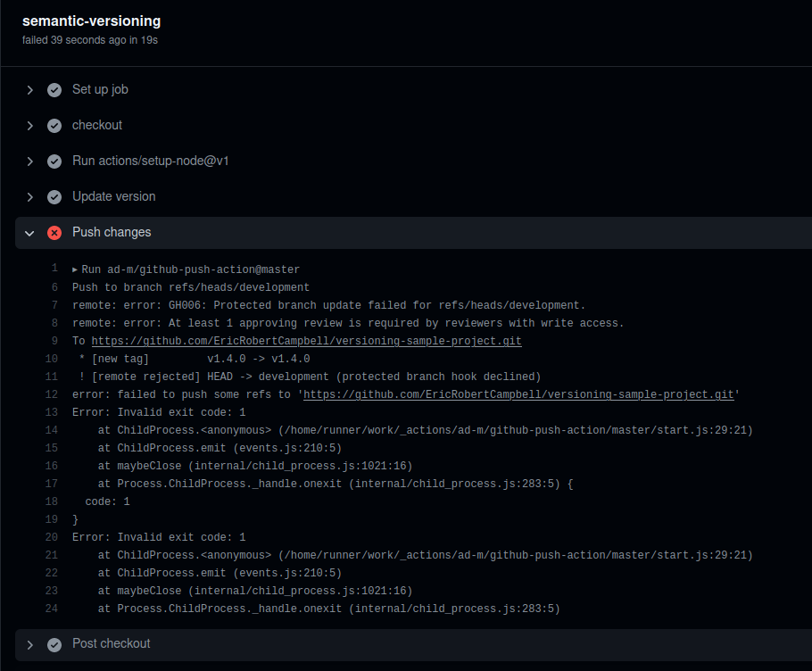Image resolution: width=812 pixels, height=671 pixels.
Task: Expand the checkout step chevron
Action: point(30,126)
